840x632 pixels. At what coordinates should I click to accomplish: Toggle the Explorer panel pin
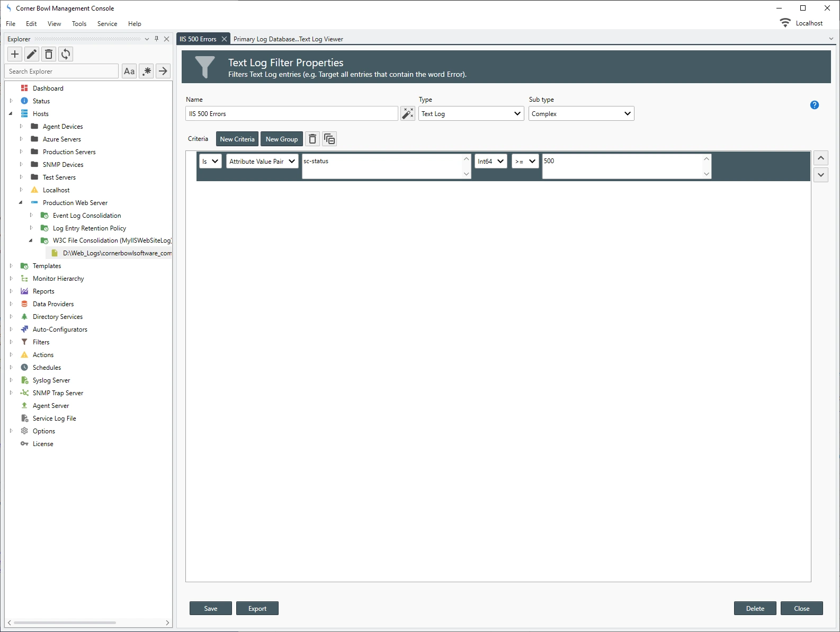[x=156, y=39]
